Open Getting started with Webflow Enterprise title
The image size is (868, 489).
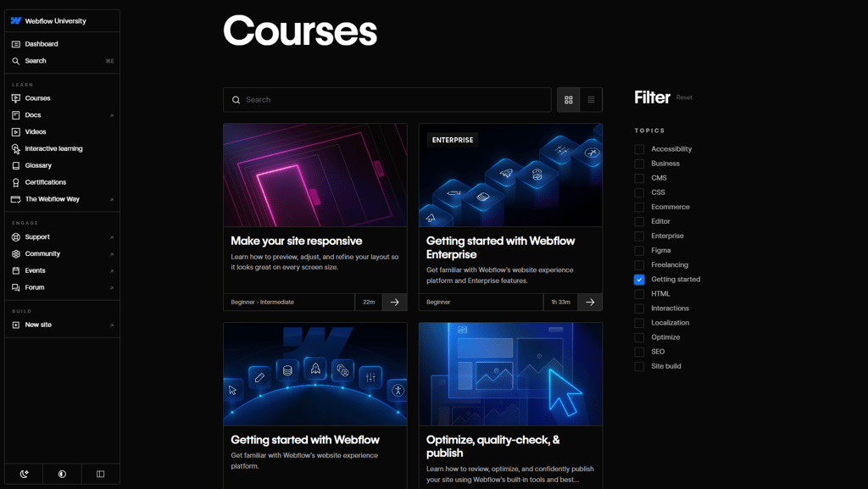[x=500, y=247]
